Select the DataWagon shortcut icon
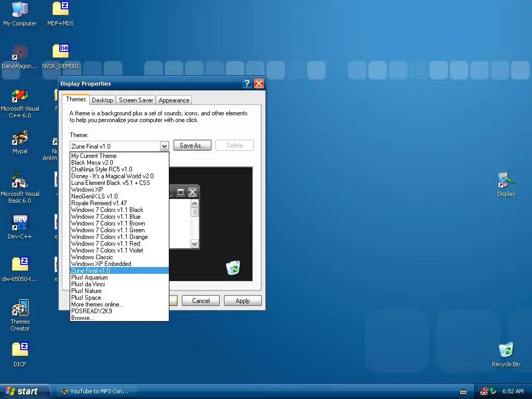The width and height of the screenshot is (532, 399). click(20, 57)
